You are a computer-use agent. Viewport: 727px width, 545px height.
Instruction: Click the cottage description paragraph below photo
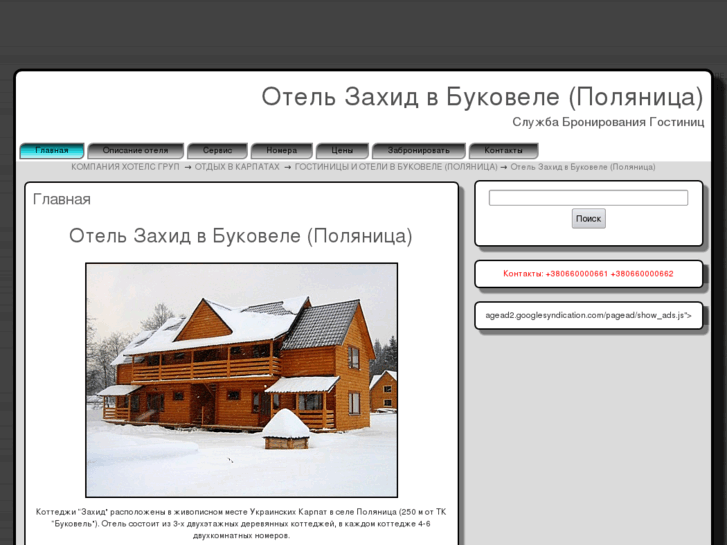240,523
